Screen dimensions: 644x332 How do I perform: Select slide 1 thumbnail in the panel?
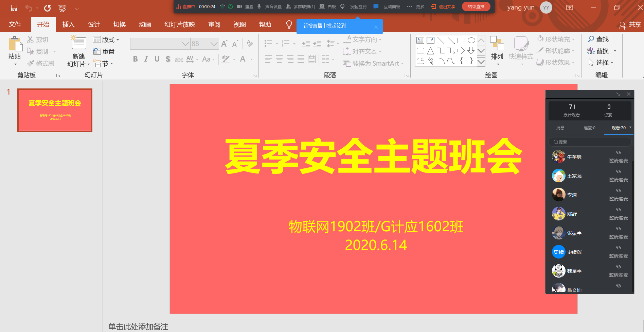tap(55, 110)
